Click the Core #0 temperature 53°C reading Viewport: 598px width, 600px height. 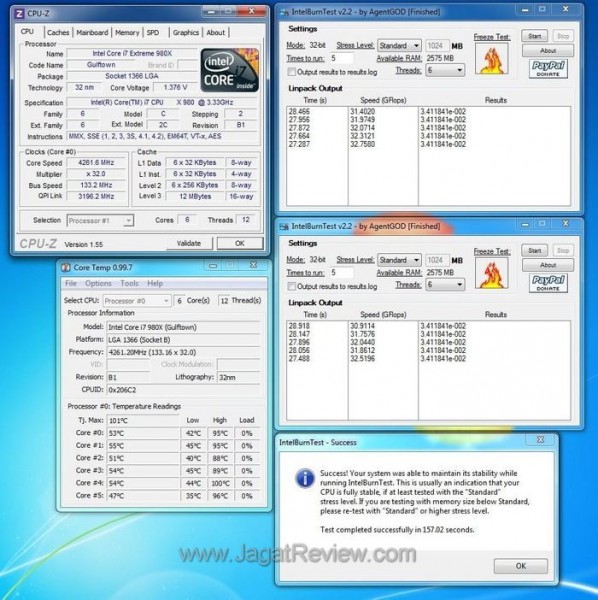click(143, 433)
